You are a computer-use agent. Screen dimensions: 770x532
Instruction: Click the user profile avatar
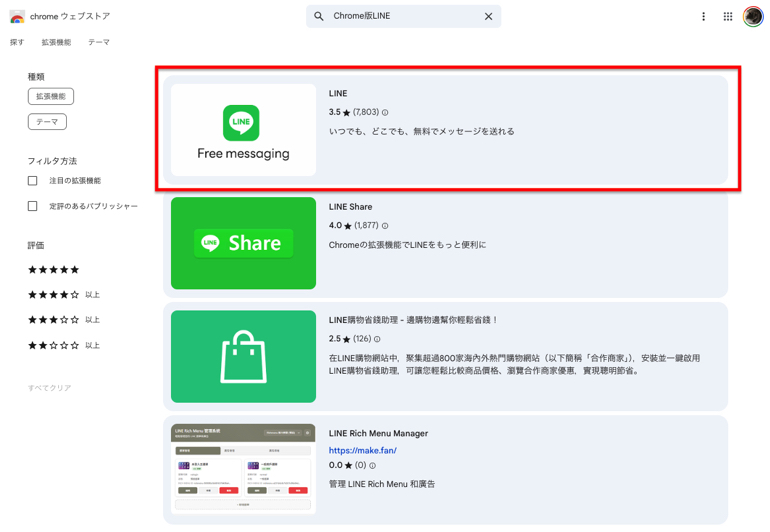(753, 17)
